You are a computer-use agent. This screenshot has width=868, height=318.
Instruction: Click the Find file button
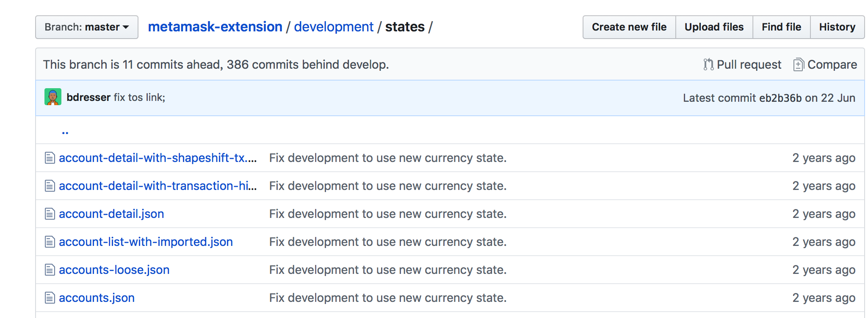[782, 27]
